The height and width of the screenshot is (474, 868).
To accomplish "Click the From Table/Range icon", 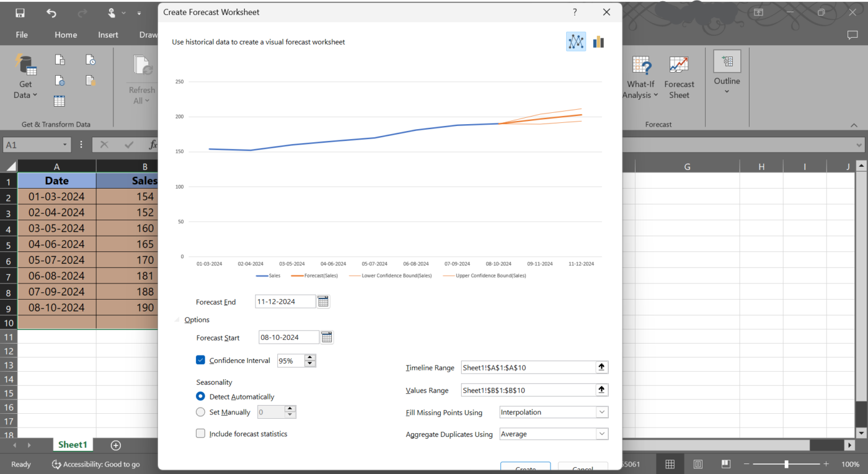I will click(59, 101).
